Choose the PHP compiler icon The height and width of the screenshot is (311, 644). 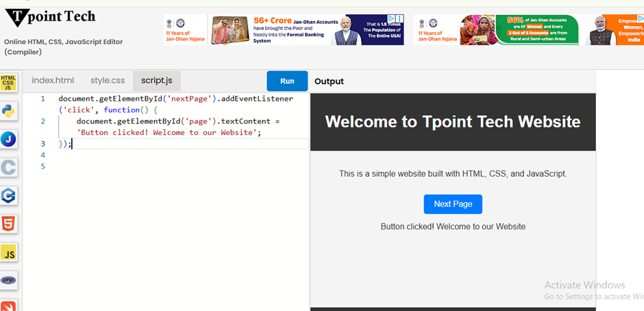pos(8,280)
